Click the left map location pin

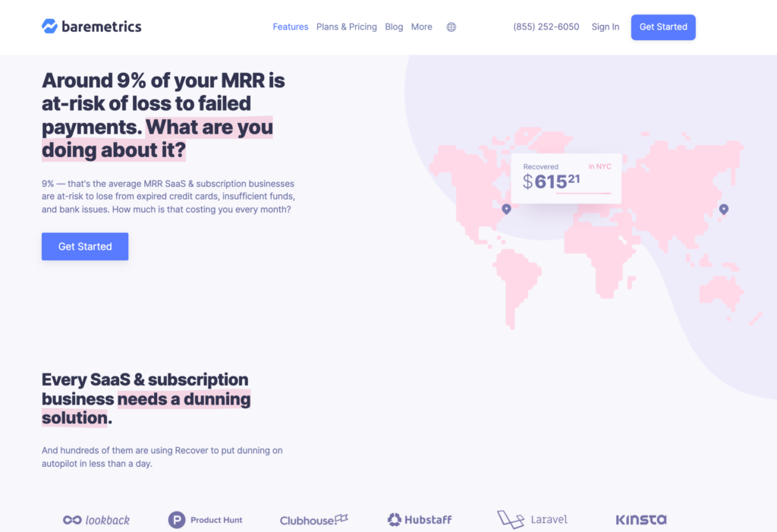click(x=507, y=209)
